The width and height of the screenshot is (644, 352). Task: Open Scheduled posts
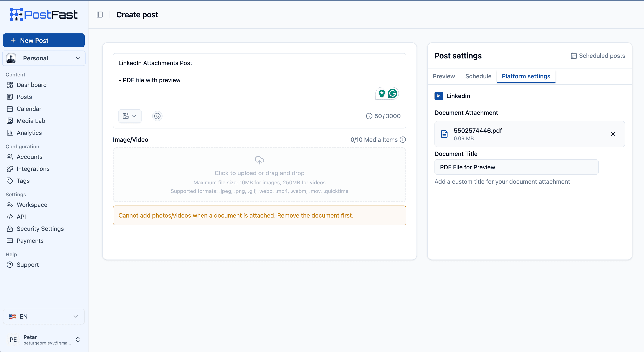(598, 56)
